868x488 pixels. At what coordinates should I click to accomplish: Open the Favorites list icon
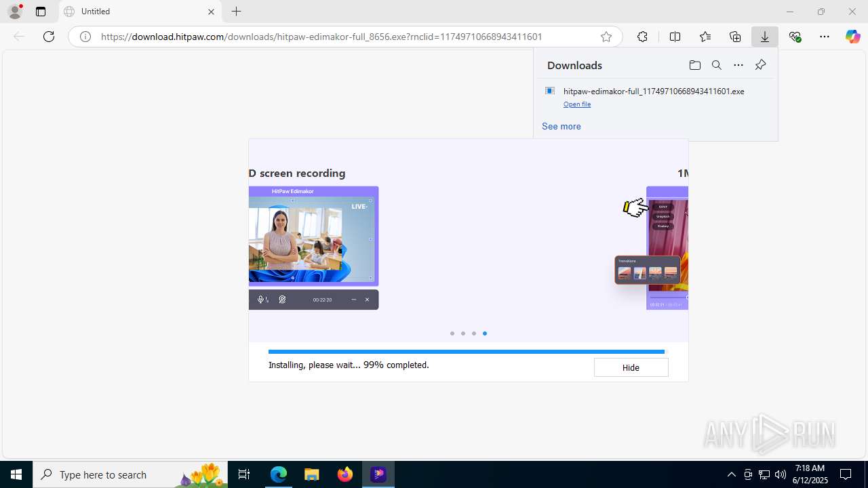705,37
